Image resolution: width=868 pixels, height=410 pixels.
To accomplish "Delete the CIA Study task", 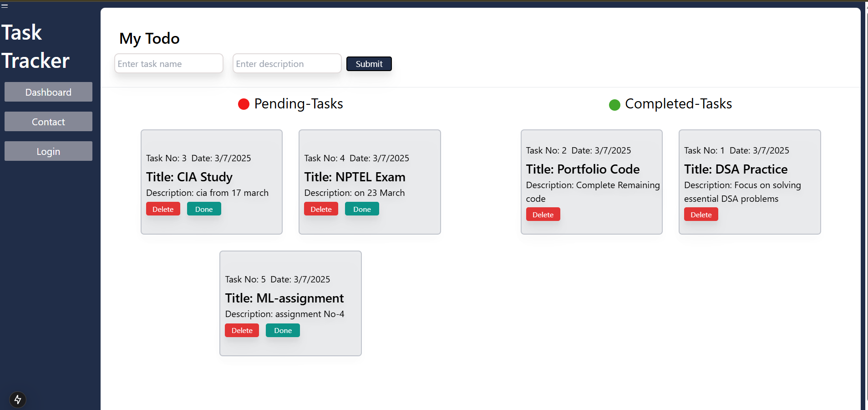I will click(x=163, y=209).
